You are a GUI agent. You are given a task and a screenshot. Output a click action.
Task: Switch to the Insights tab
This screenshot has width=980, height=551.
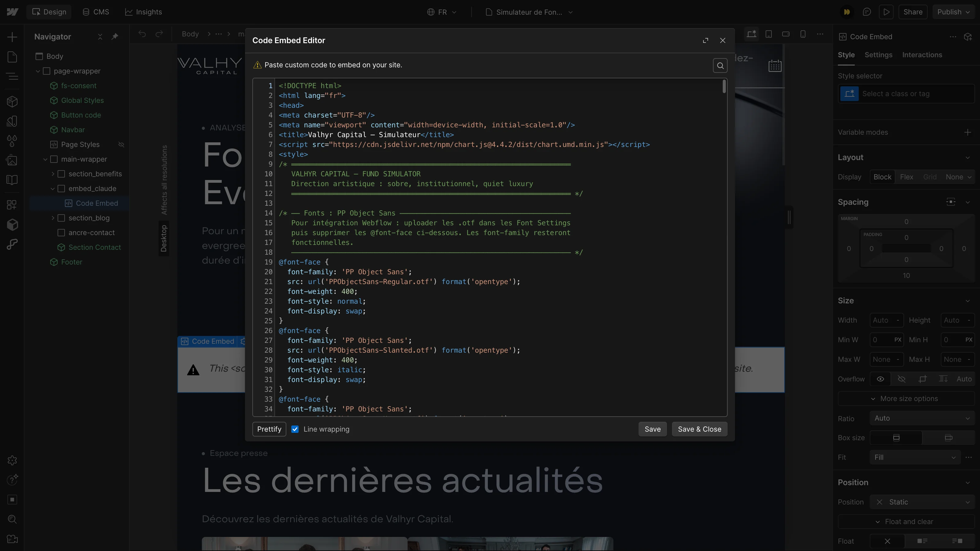point(143,12)
